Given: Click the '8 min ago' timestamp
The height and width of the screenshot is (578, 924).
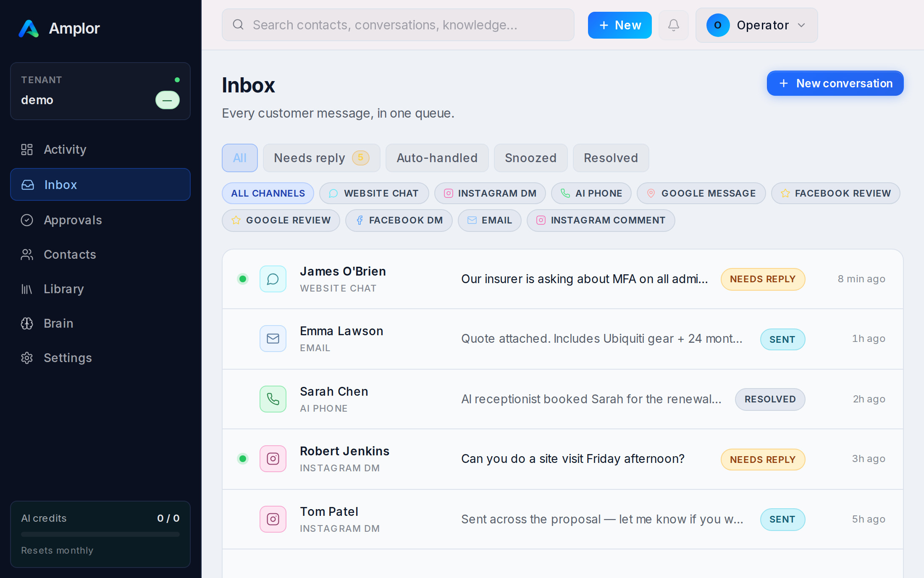Looking at the screenshot, I should click(x=861, y=279).
